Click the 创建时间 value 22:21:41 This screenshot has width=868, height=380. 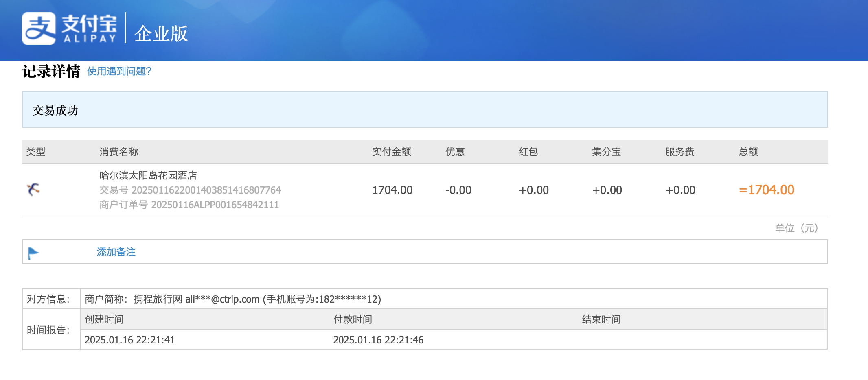(129, 340)
